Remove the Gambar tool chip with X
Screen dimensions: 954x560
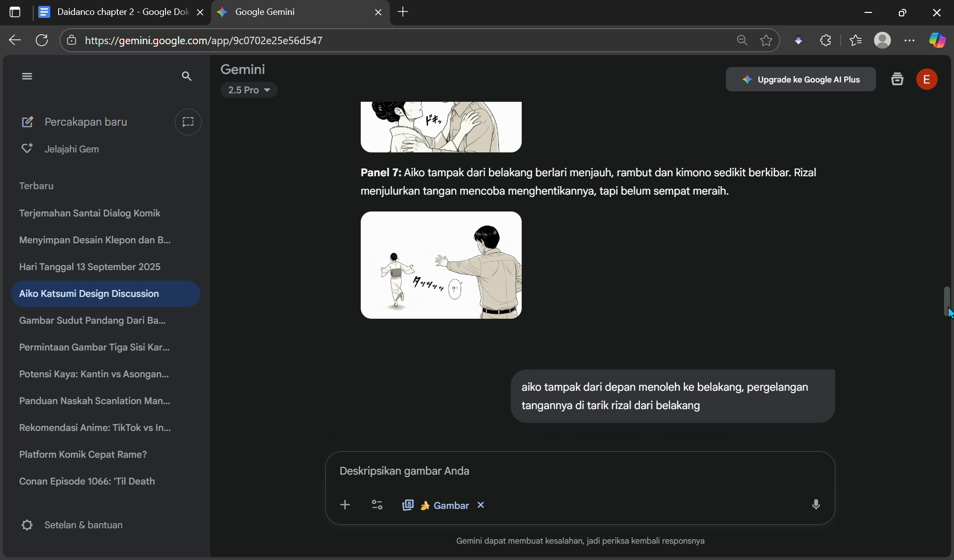(480, 505)
